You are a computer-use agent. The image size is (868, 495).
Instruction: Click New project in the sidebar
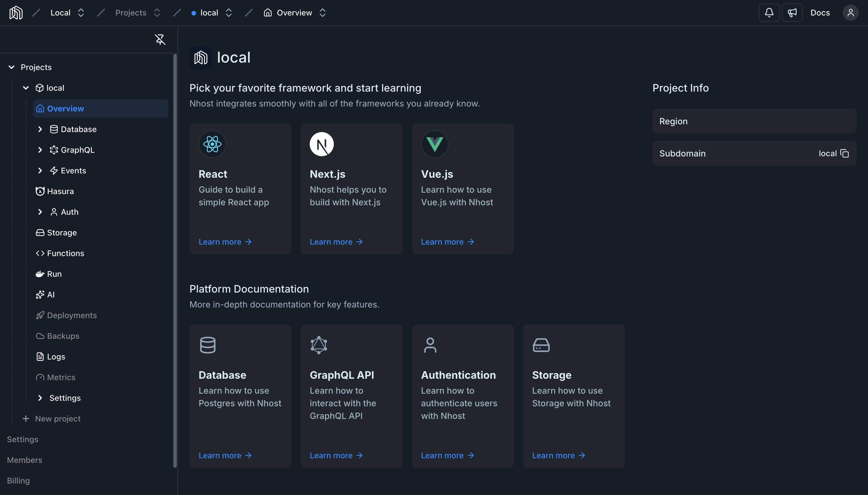pos(52,419)
